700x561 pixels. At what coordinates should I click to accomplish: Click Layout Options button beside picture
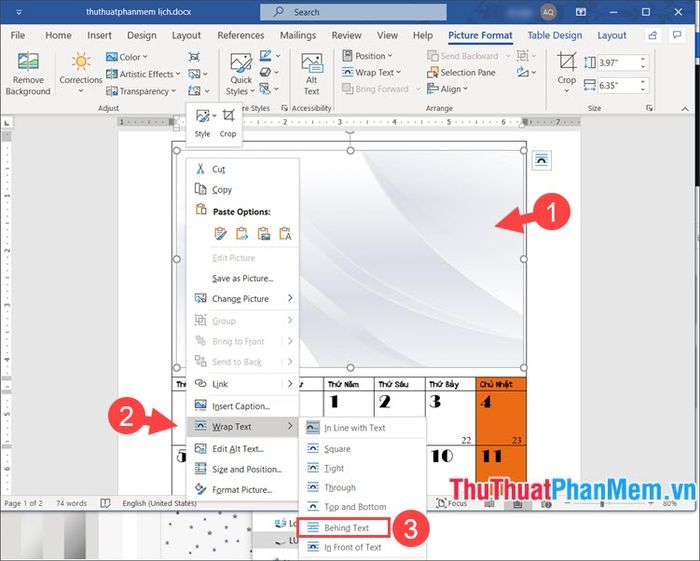coord(542,161)
